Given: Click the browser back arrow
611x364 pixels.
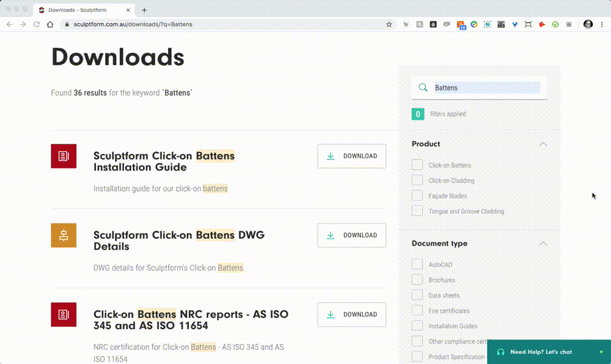Looking at the screenshot, I should (9, 24).
